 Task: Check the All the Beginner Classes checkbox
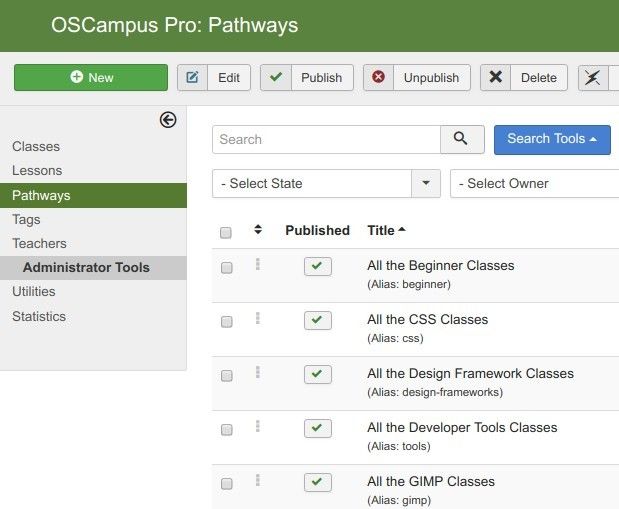pyautogui.click(x=227, y=268)
